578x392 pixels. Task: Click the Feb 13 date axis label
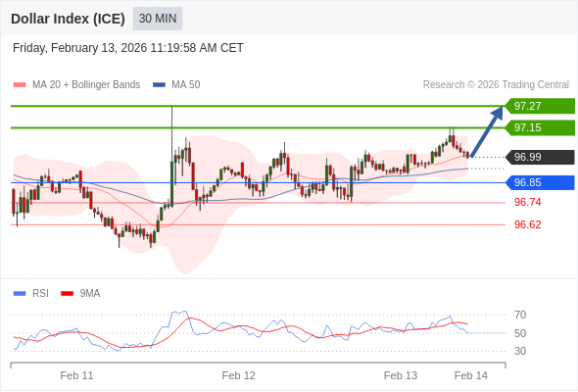[x=401, y=375]
